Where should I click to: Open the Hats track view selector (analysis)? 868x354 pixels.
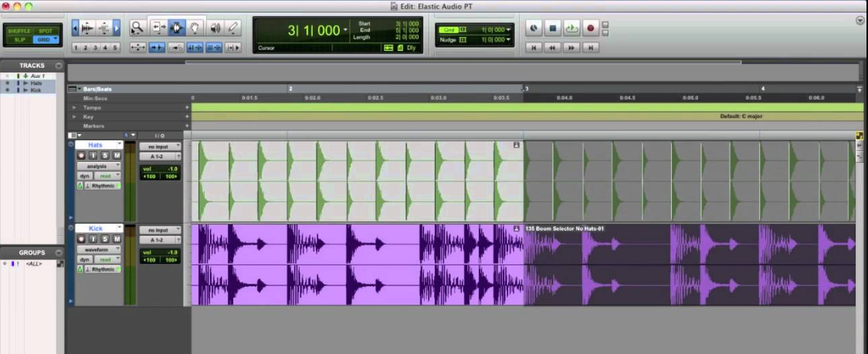[x=98, y=166]
